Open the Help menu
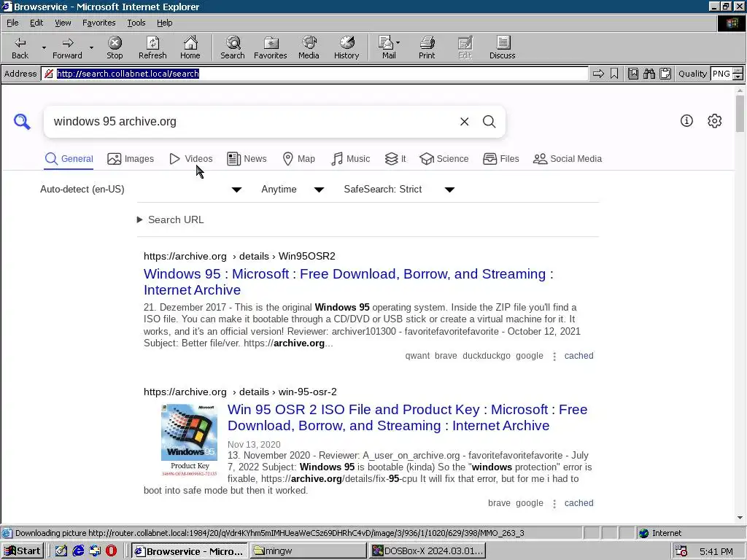The width and height of the screenshot is (747, 560). [164, 23]
